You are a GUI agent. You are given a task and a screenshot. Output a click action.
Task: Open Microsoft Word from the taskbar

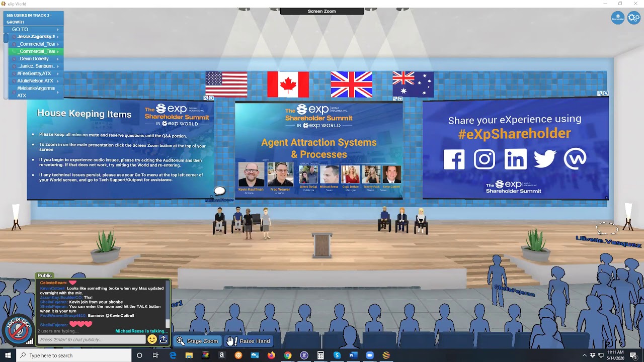tap(353, 355)
